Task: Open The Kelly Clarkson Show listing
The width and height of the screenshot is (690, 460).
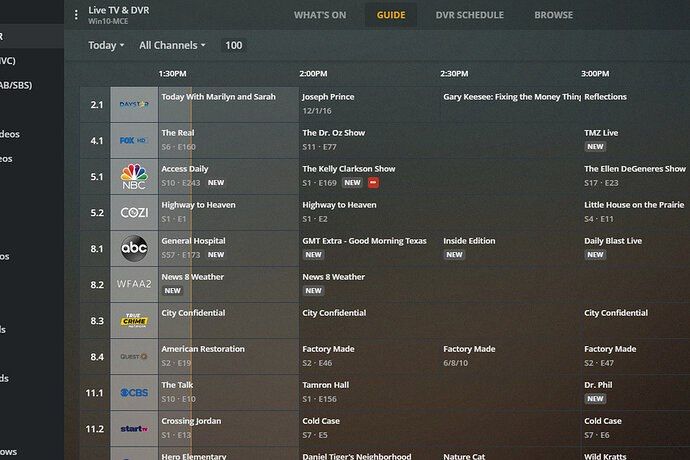Action: (440, 177)
